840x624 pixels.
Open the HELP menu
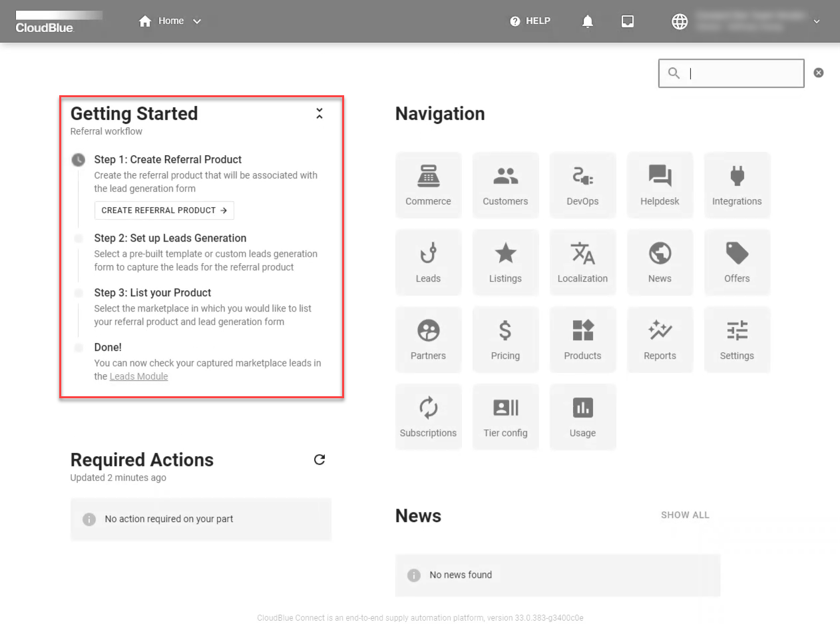point(530,21)
